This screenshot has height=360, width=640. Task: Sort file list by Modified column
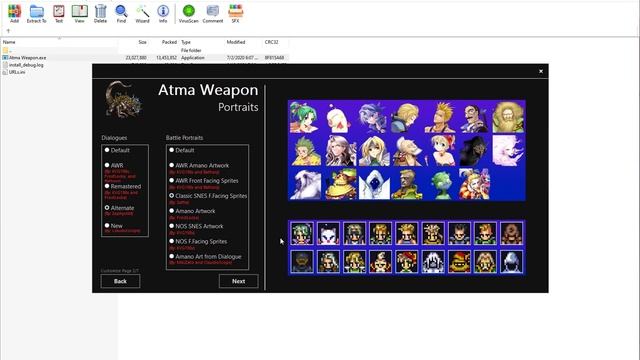pyautogui.click(x=236, y=42)
